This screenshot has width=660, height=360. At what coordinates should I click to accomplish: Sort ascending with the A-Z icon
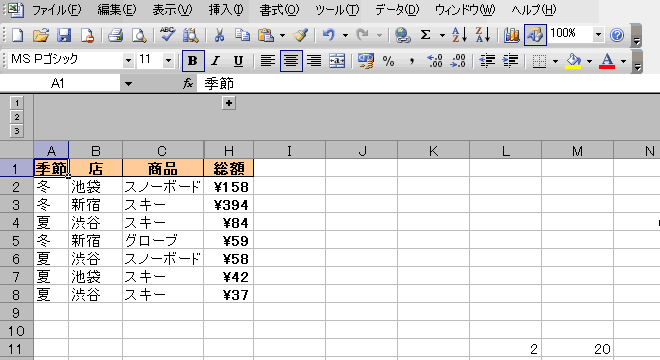[459, 35]
